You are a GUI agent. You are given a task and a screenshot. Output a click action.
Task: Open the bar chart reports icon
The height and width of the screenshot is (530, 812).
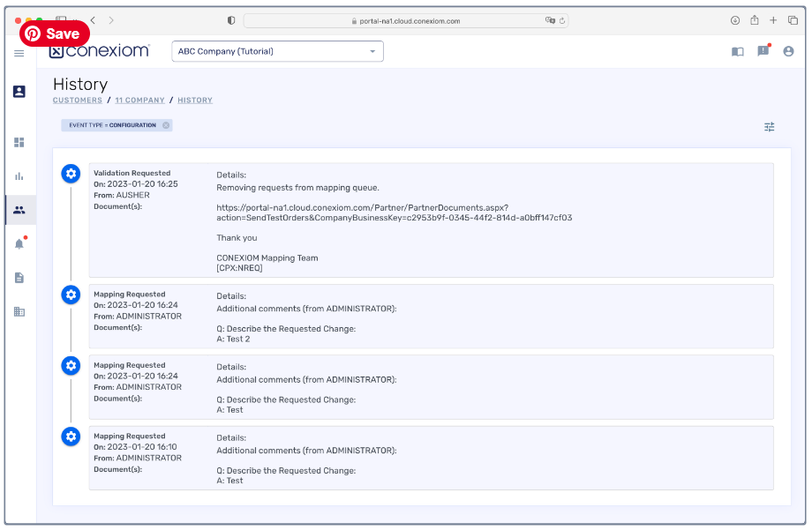click(x=19, y=175)
